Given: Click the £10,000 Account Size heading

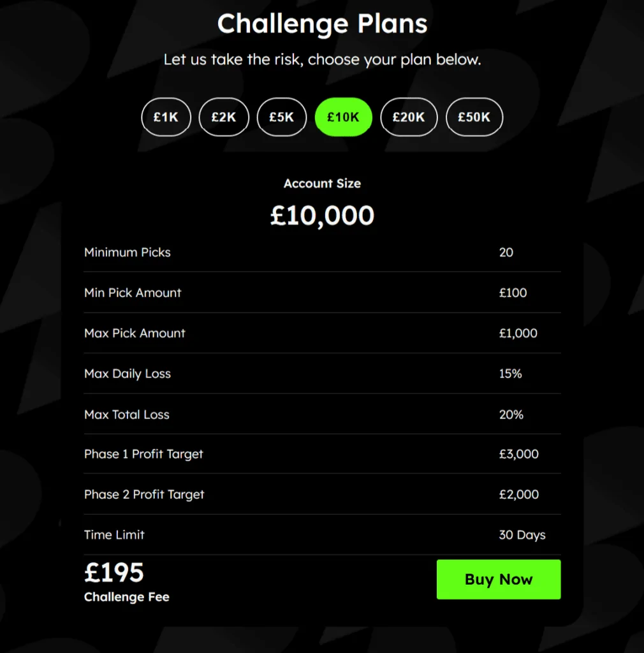Looking at the screenshot, I should (x=322, y=216).
